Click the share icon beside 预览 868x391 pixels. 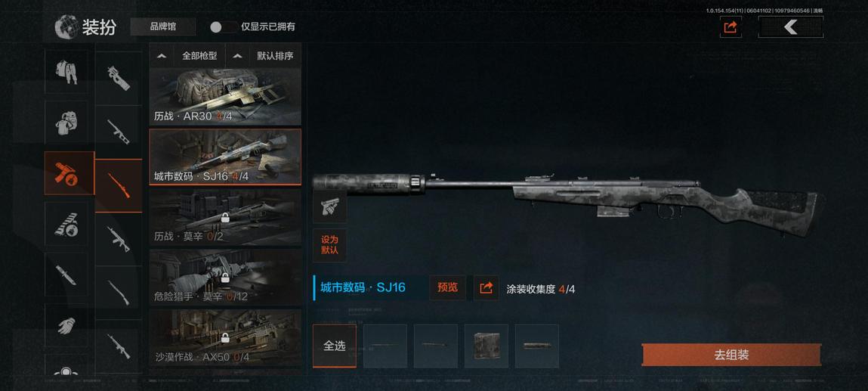coord(486,287)
